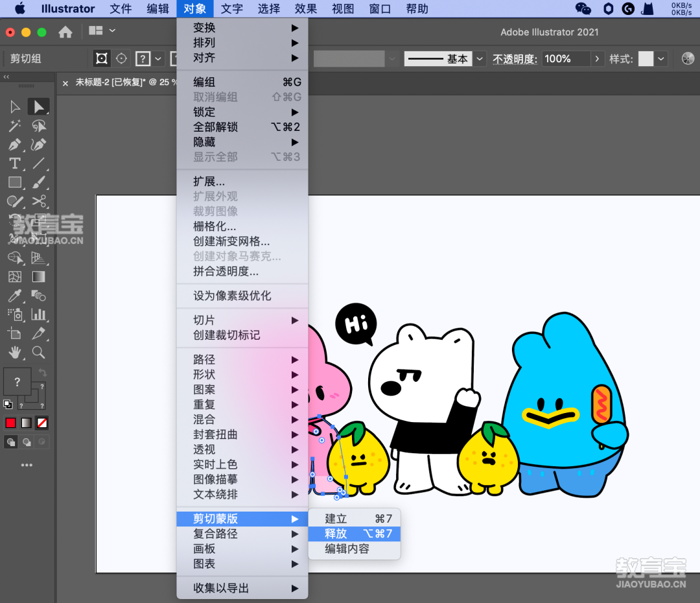The width and height of the screenshot is (700, 603).
Task: Select the Curvature tool
Action: (38, 145)
